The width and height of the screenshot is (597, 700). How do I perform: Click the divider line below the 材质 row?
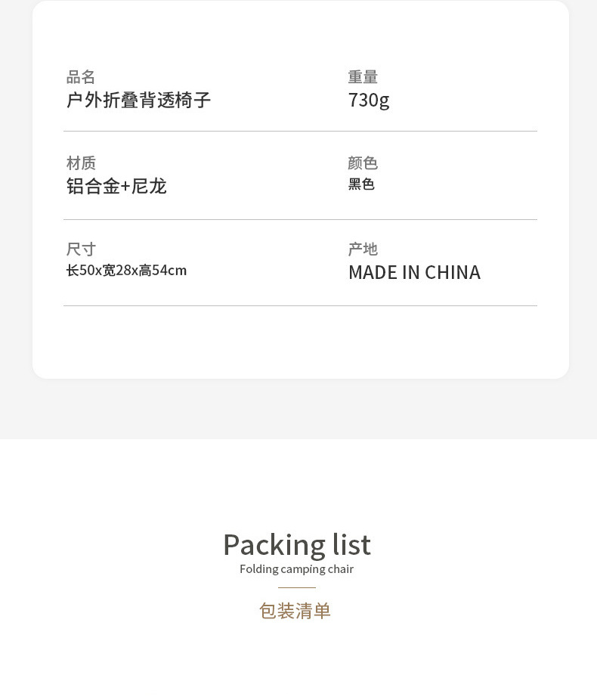pos(300,220)
